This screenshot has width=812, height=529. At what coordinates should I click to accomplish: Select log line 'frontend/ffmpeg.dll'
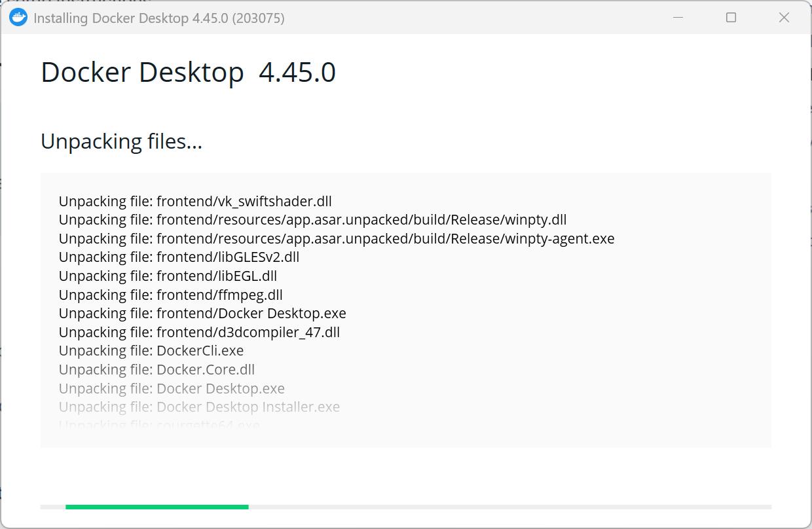171,295
